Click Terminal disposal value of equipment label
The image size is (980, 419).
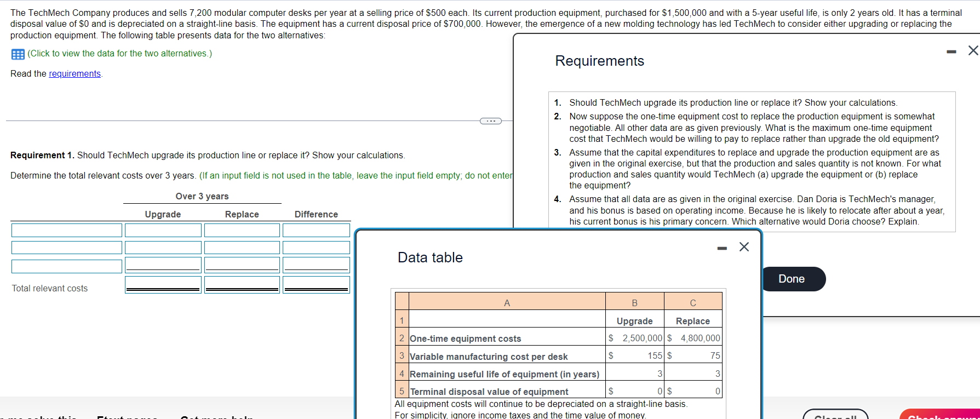(489, 392)
